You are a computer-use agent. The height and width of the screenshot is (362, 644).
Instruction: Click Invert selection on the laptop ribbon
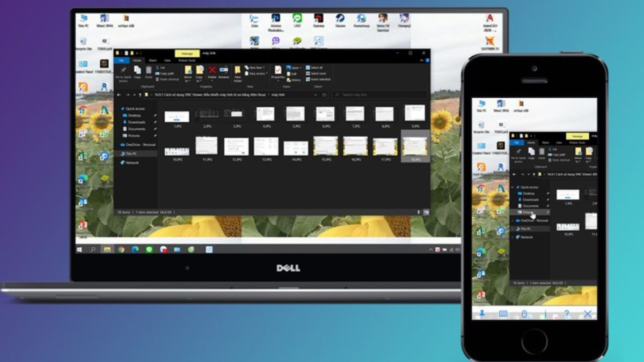(318, 79)
